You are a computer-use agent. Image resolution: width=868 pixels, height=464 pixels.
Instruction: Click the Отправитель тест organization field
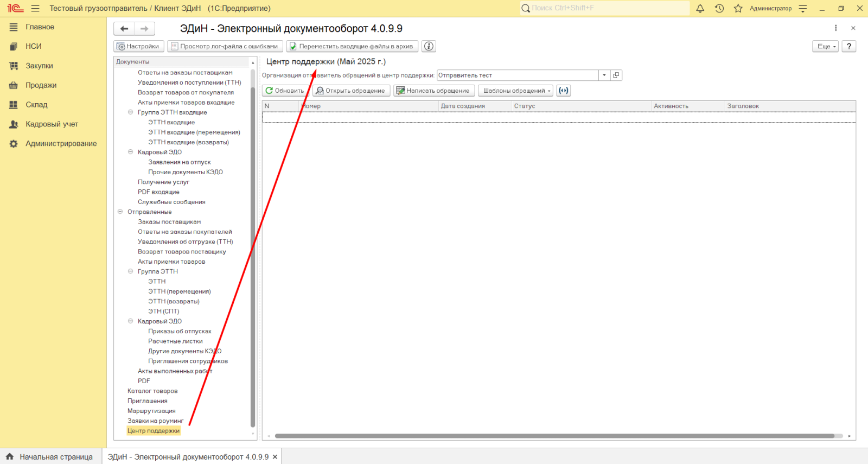click(518, 75)
